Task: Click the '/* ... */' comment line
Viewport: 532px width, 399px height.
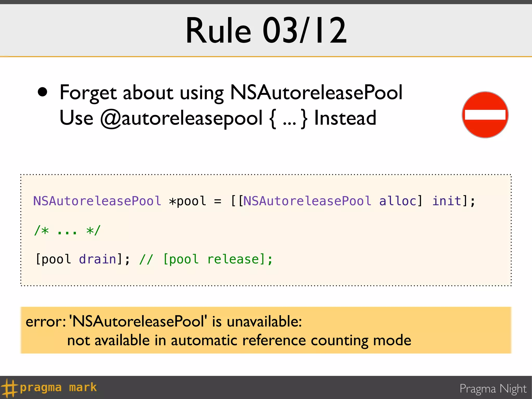Action: click(x=67, y=230)
